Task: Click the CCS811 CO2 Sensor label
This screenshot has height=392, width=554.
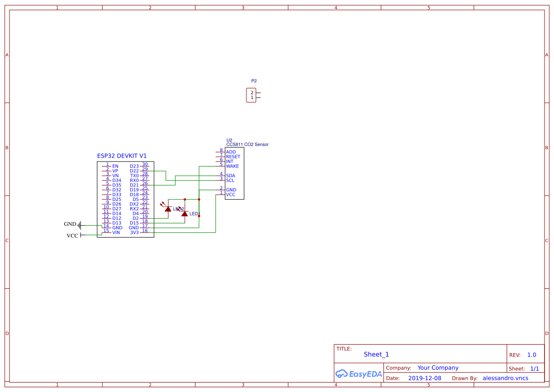Action: click(x=247, y=144)
